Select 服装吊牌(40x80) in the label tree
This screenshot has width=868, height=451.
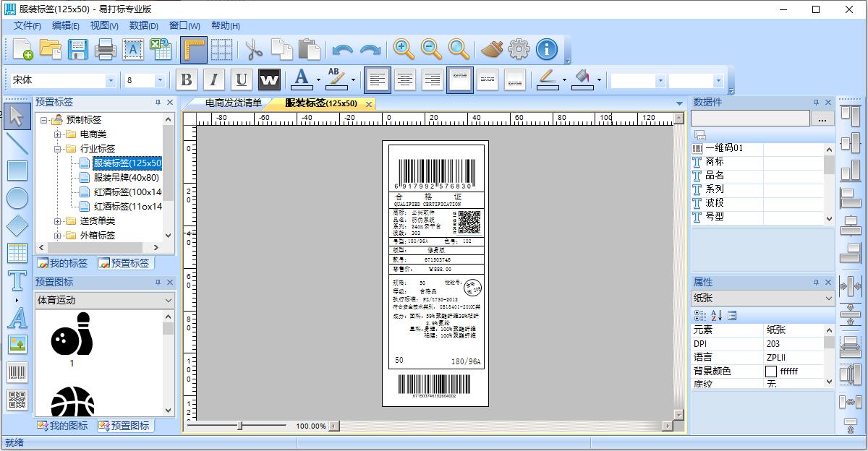pyautogui.click(x=126, y=178)
